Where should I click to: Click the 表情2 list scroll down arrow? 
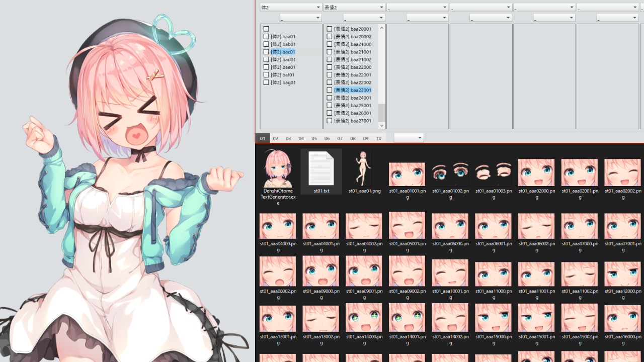point(382,125)
